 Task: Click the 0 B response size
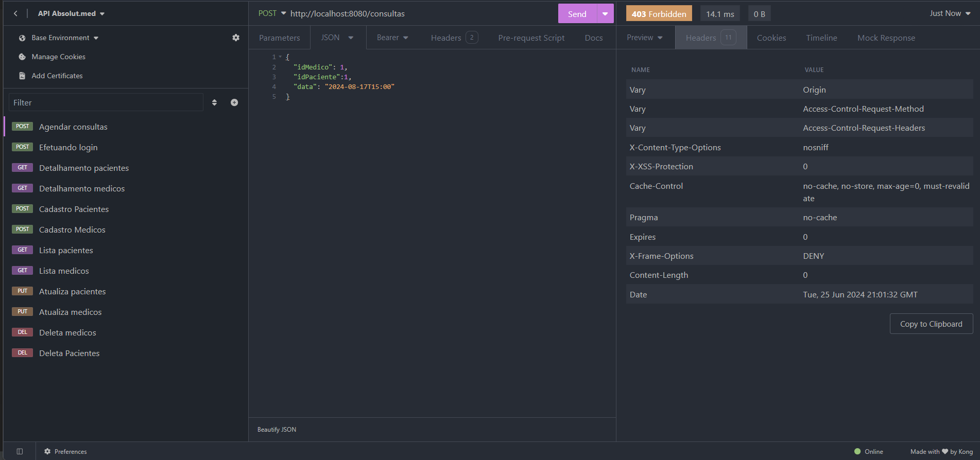(759, 14)
